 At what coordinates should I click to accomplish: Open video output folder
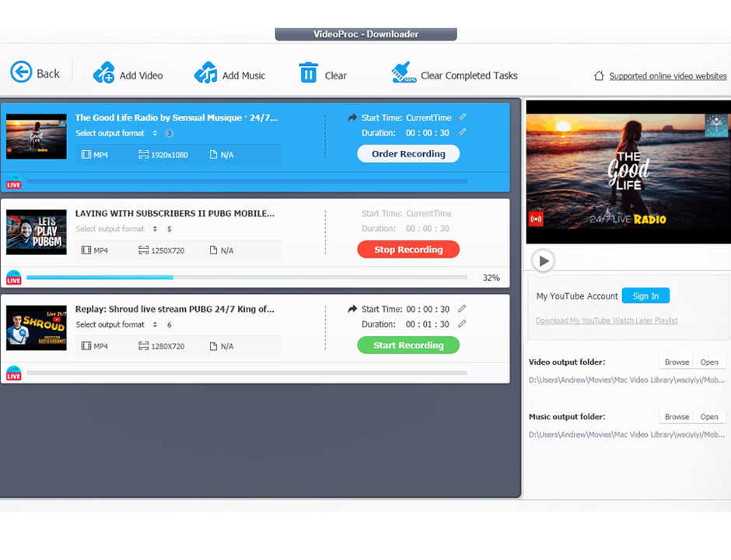pyautogui.click(x=709, y=362)
